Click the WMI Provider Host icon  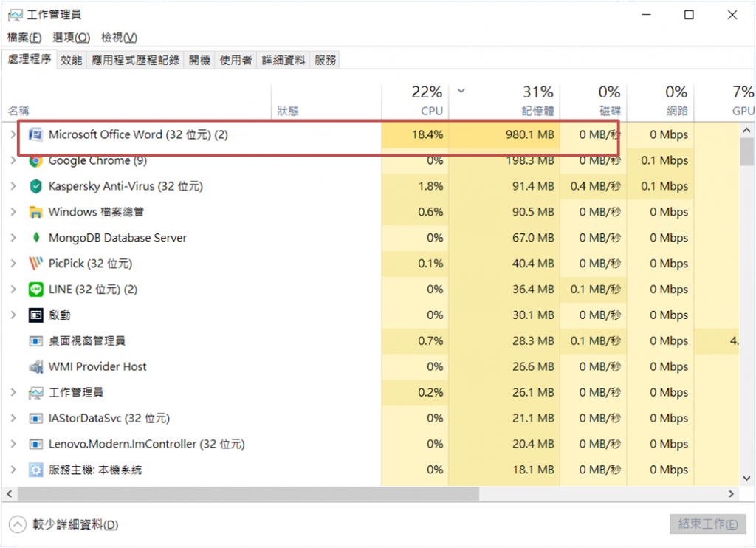point(35,366)
